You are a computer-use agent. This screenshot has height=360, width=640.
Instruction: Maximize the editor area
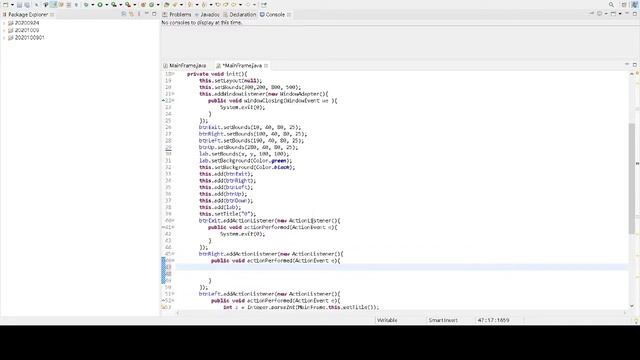pyautogui.click(x=635, y=64)
